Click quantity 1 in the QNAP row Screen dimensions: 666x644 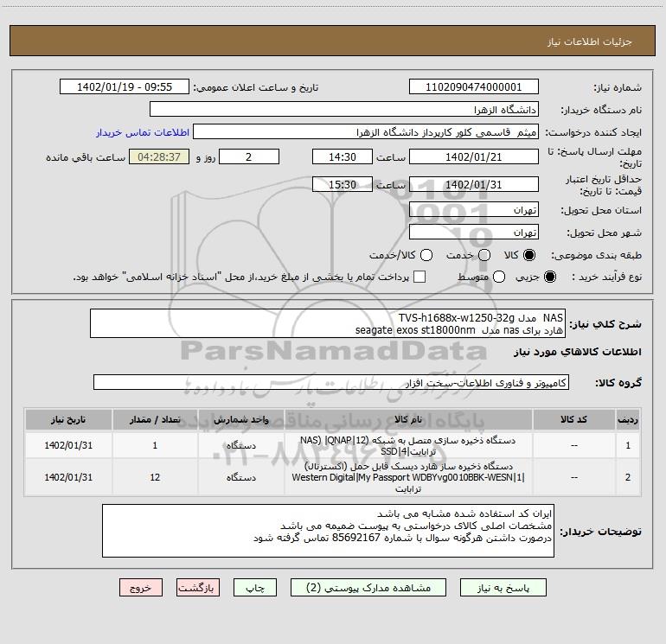tap(155, 445)
